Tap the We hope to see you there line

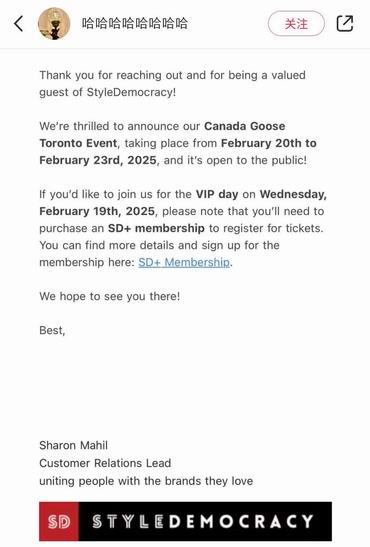pos(110,296)
